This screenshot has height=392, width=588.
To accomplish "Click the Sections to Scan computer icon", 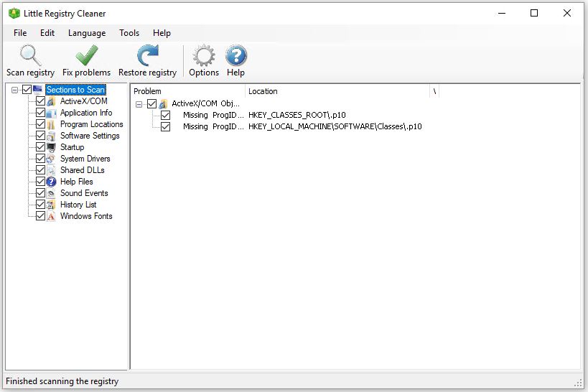I will (37, 89).
